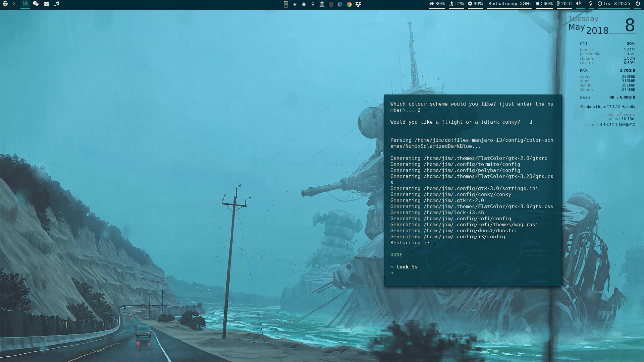644x362 pixels.
Task: Click the 'DONE' text in terminal
Action: 396,255
